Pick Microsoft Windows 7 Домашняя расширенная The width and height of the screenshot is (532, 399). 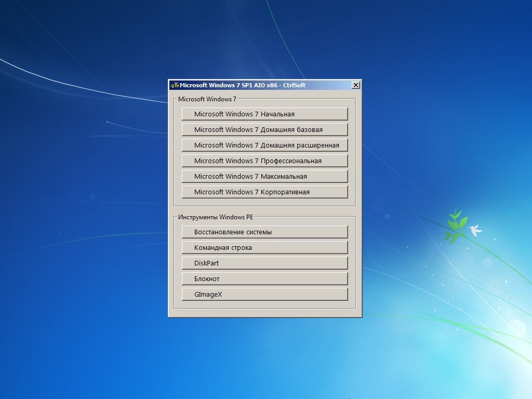(264, 145)
